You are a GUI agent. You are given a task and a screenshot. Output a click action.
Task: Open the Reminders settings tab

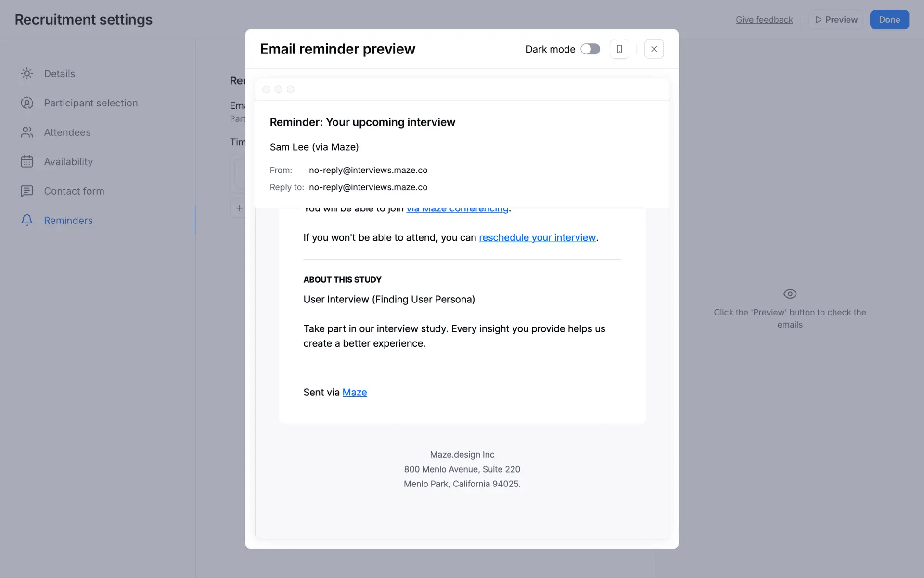(68, 221)
